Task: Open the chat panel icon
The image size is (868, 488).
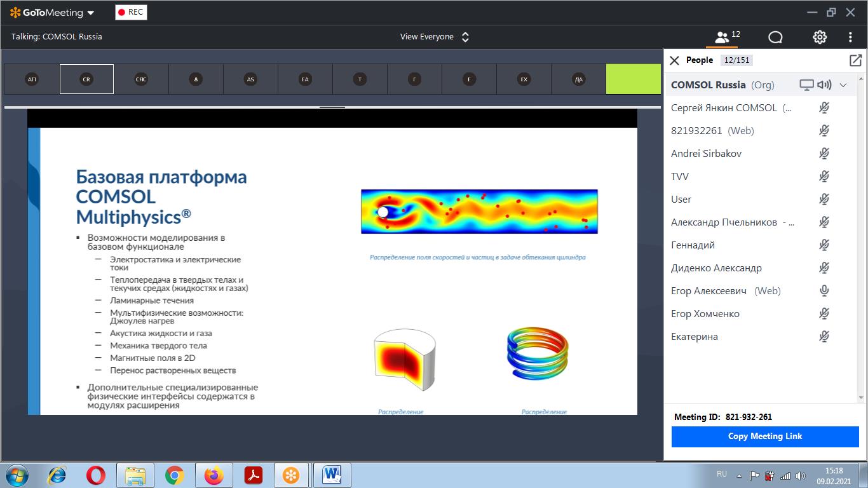Action: click(775, 37)
